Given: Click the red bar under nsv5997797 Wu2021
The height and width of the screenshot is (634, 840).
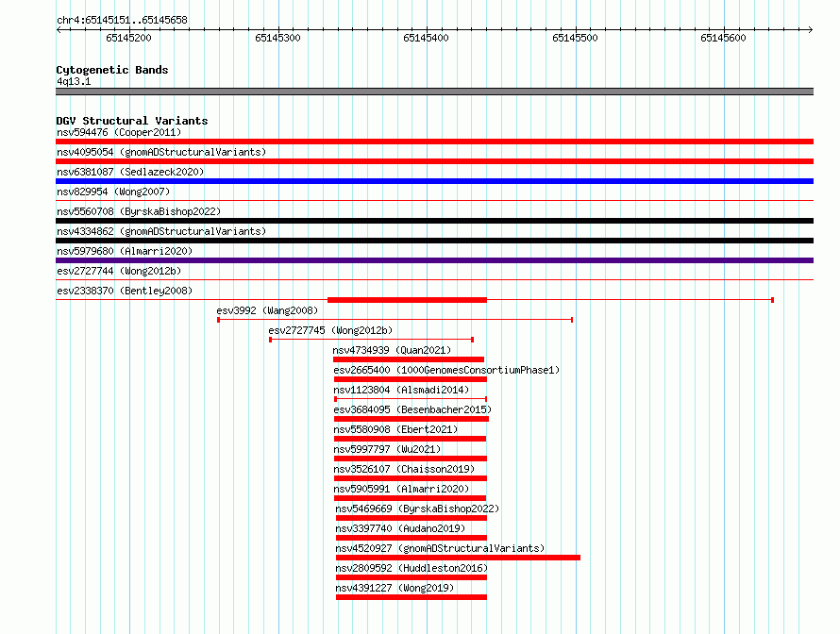Looking at the screenshot, I should pos(411,459).
